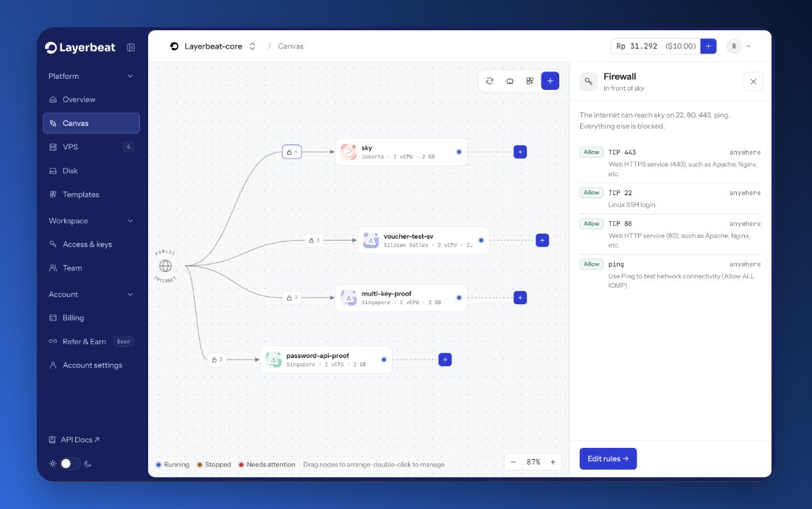The image size is (812, 509).
Task: Select the voucher-test-sv server node
Action: point(424,240)
